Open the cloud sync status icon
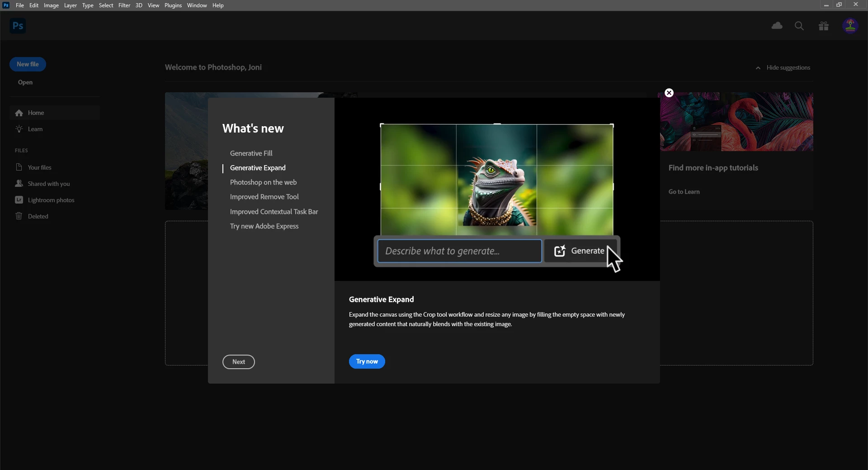The image size is (868, 470). pyautogui.click(x=777, y=26)
